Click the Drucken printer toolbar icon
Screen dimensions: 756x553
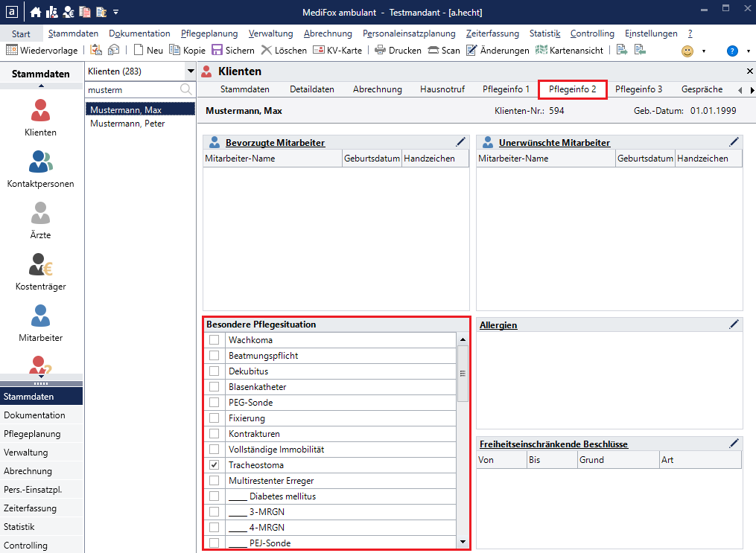pos(380,50)
